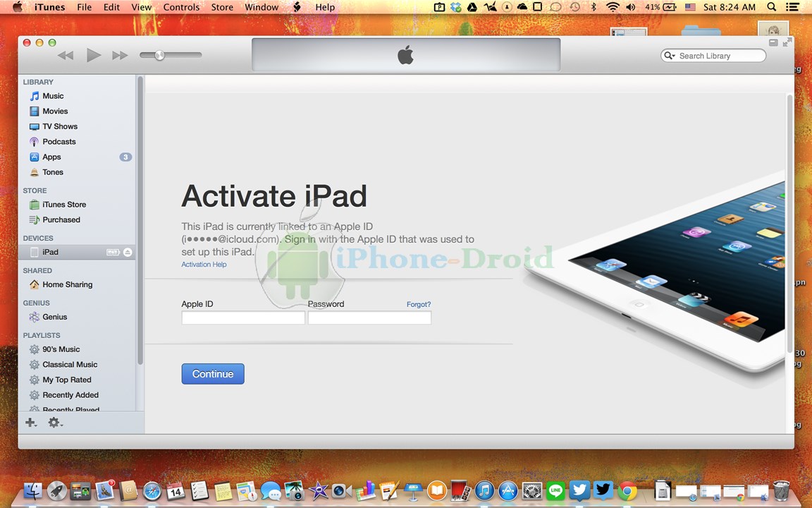Open Google Chrome from the Dock
Image resolution: width=812 pixels, height=508 pixels.
click(x=627, y=490)
